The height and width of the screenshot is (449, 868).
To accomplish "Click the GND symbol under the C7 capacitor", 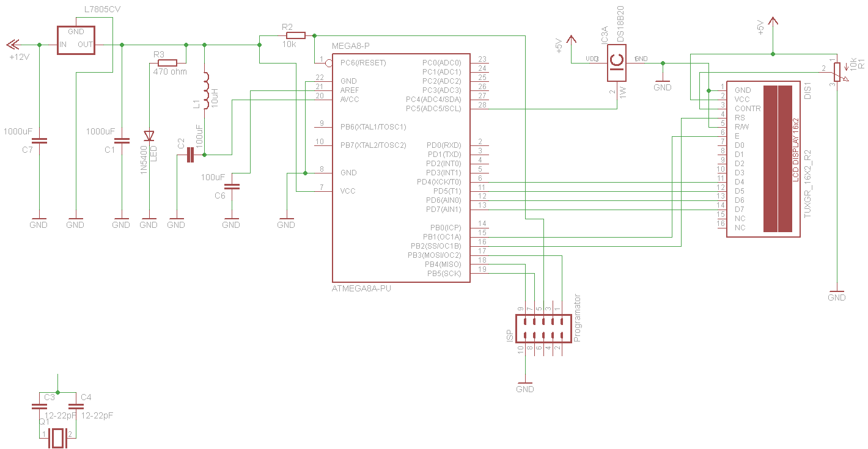I will (x=39, y=221).
